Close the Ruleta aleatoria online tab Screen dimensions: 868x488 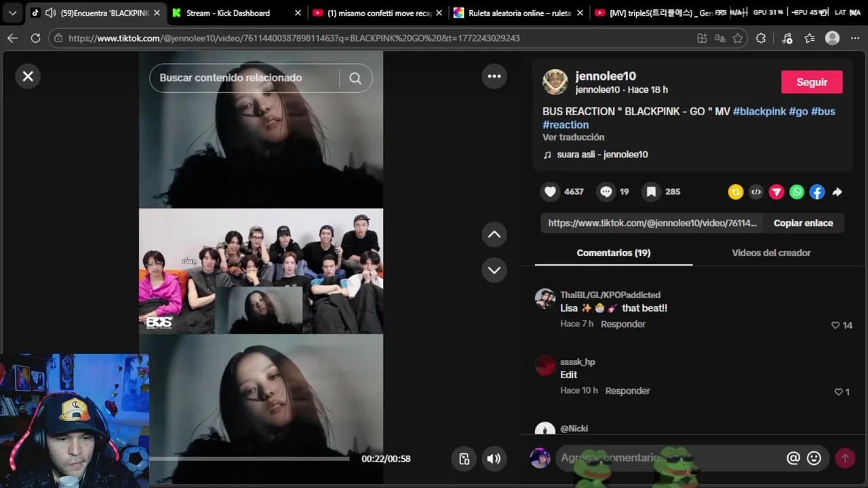(579, 13)
